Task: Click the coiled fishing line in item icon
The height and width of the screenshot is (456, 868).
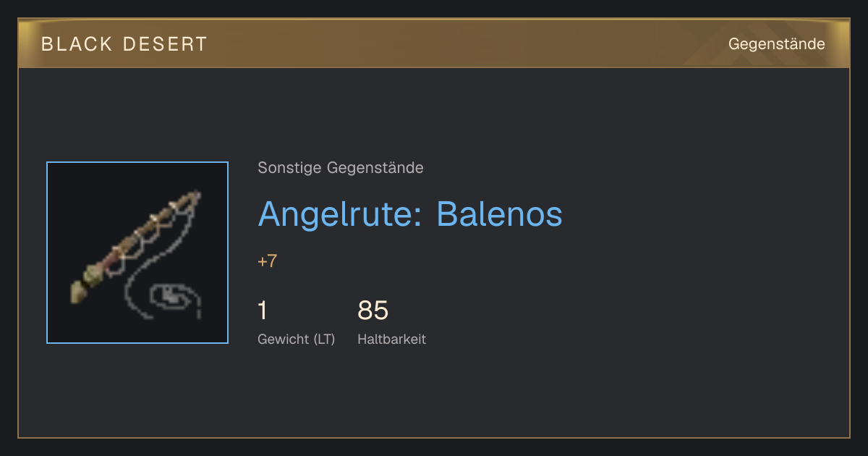Action: coord(172,298)
